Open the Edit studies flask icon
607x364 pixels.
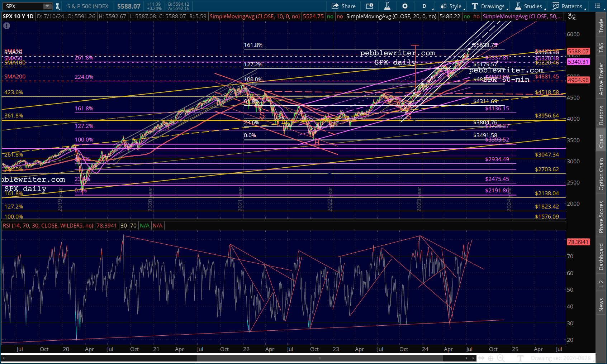387,6
